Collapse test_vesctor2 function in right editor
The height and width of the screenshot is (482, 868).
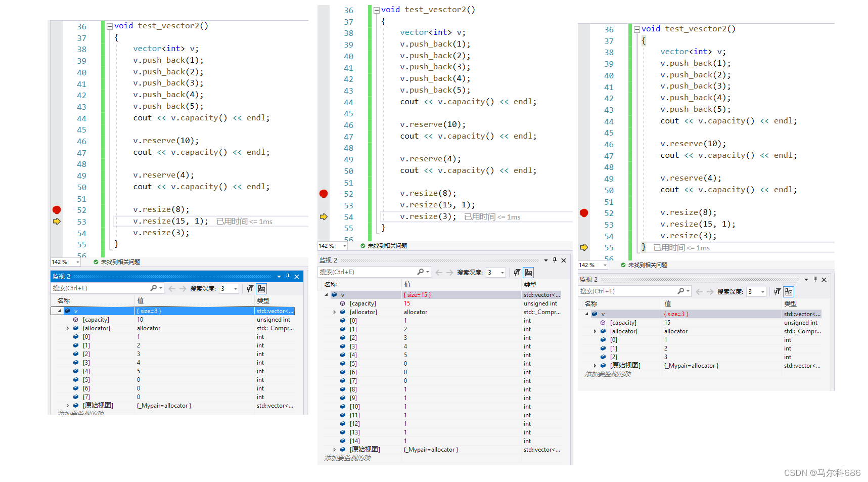coord(637,29)
